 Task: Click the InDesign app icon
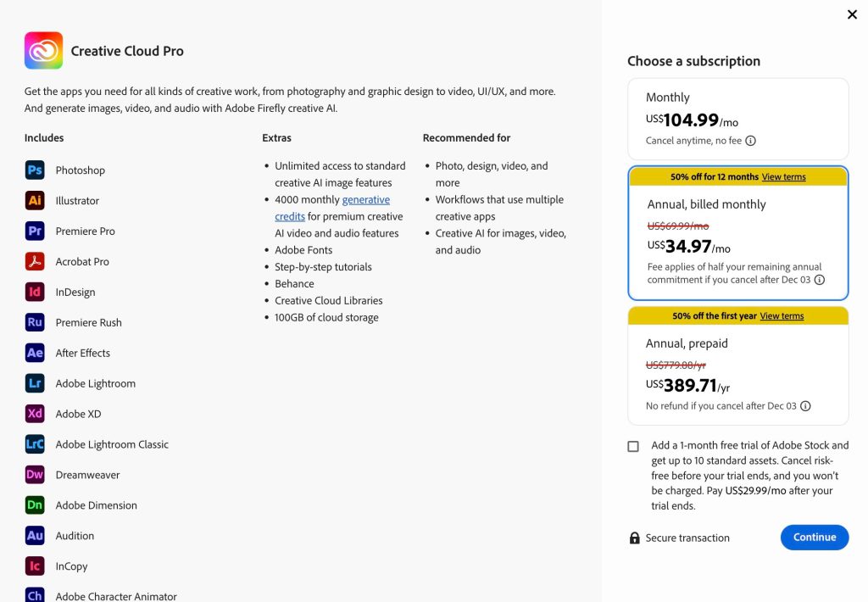35,293
